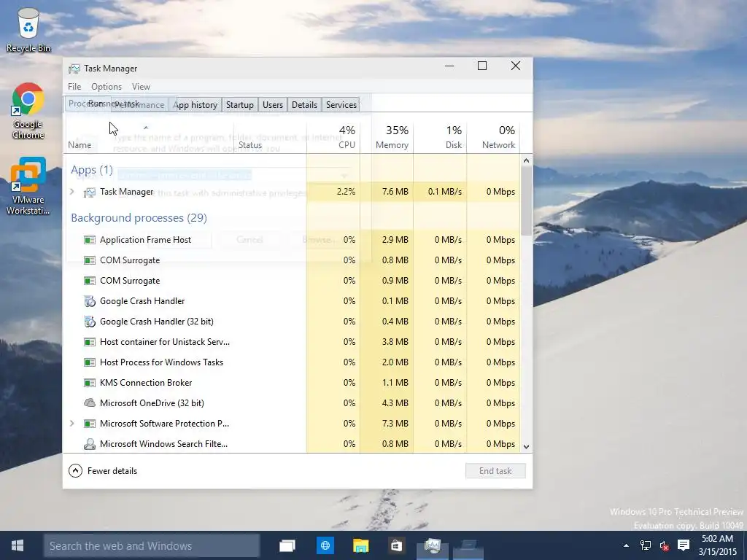Viewport: 747px width, 560px height.
Task: Click the 4.3 MB memory cell for OneDrive
Action: (387, 402)
